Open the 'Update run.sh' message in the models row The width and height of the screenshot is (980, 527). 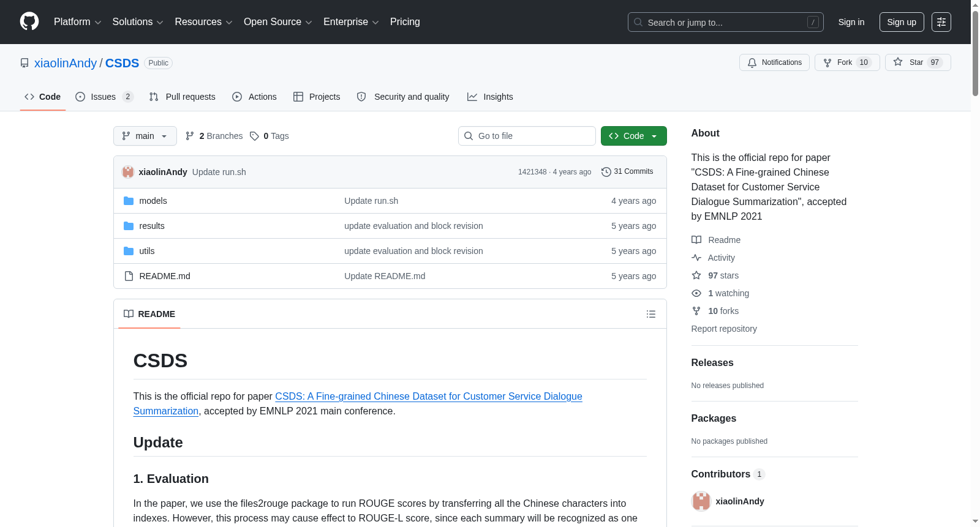pyautogui.click(x=371, y=201)
